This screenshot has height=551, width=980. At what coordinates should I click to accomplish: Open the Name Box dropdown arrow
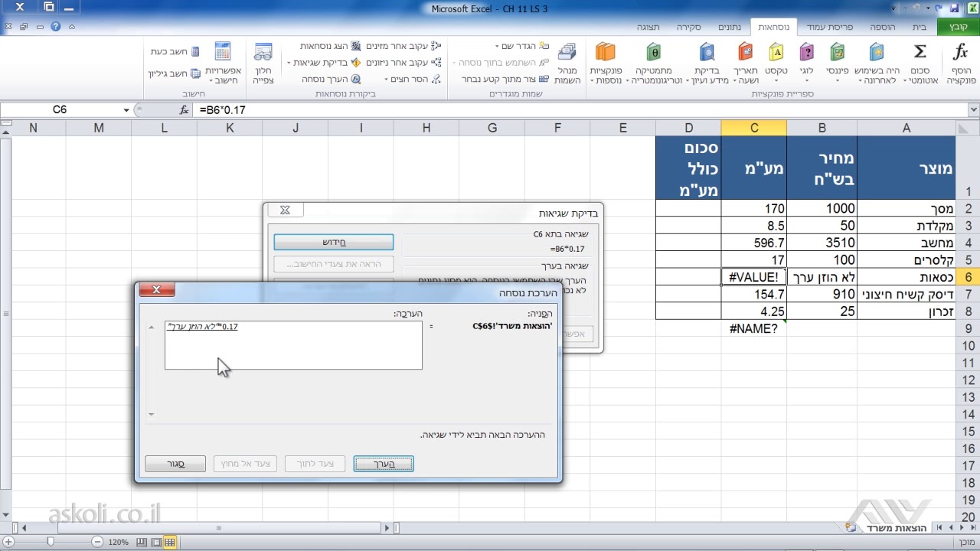(x=126, y=110)
